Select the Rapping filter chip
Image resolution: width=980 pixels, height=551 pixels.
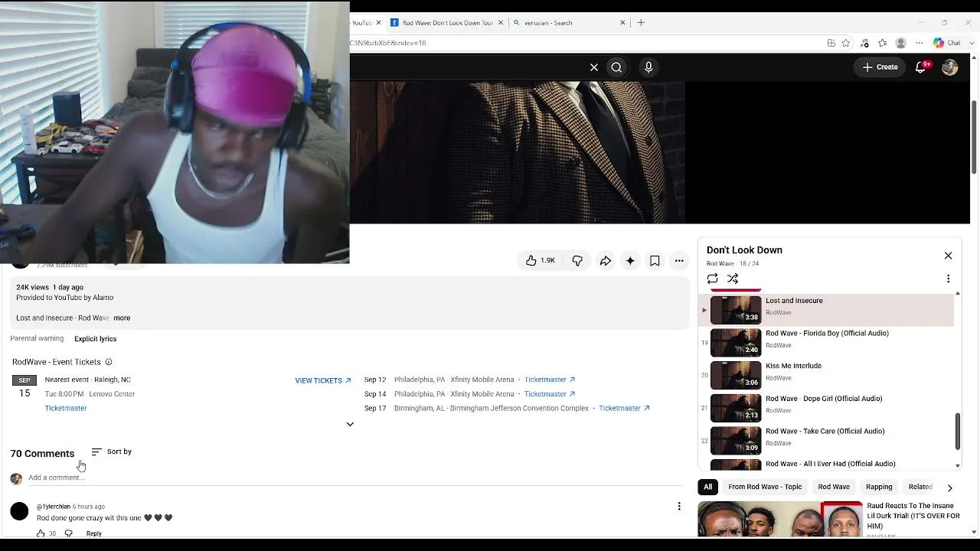pyautogui.click(x=879, y=487)
